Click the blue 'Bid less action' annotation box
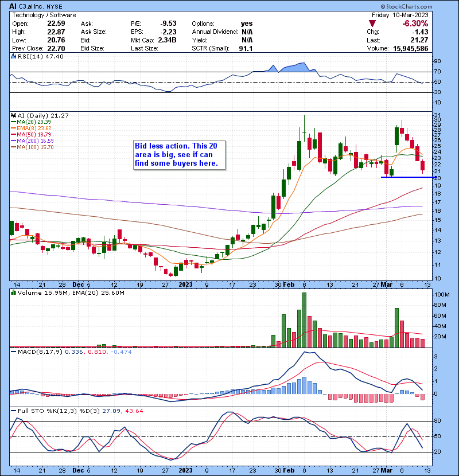 click(x=180, y=155)
